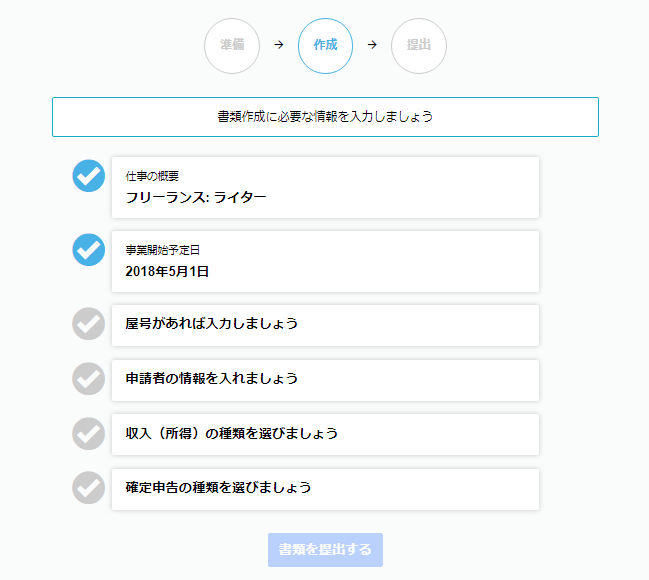Expand the 仕事の概要 フリーランス: ライター card
649x580 pixels.
325,187
